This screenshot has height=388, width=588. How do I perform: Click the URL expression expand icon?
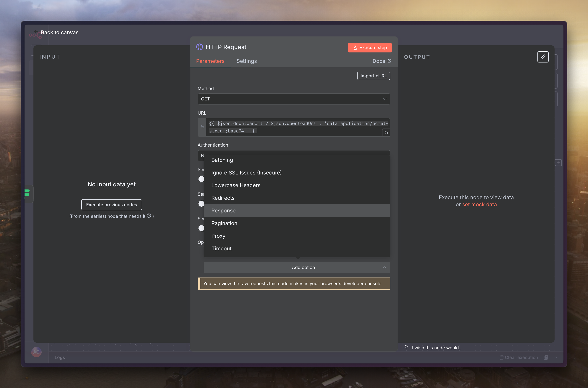pyautogui.click(x=386, y=133)
